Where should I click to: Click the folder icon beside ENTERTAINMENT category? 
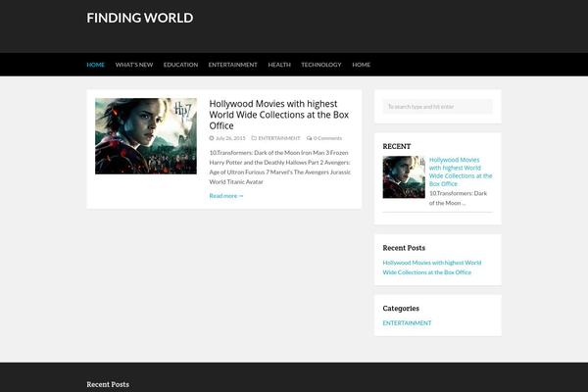[x=254, y=138]
